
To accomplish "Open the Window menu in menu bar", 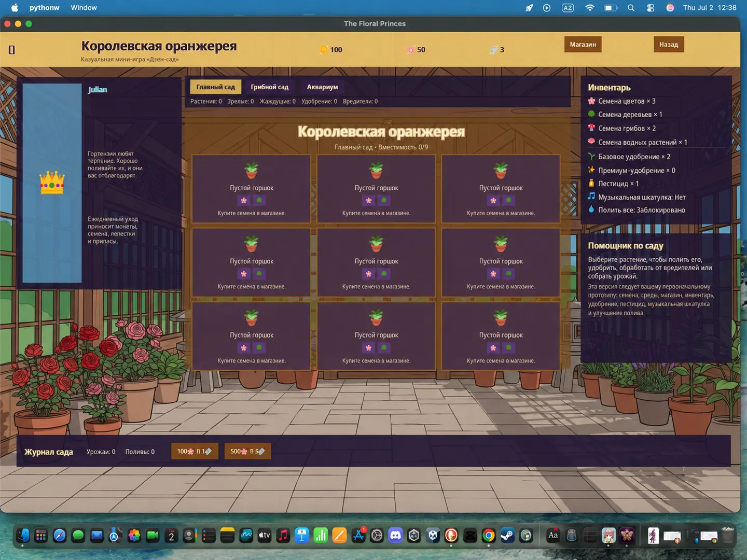I will pyautogui.click(x=84, y=8).
